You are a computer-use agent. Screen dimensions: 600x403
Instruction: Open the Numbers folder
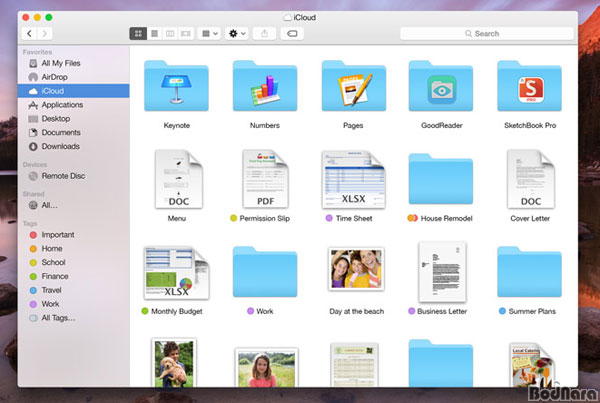[265, 86]
